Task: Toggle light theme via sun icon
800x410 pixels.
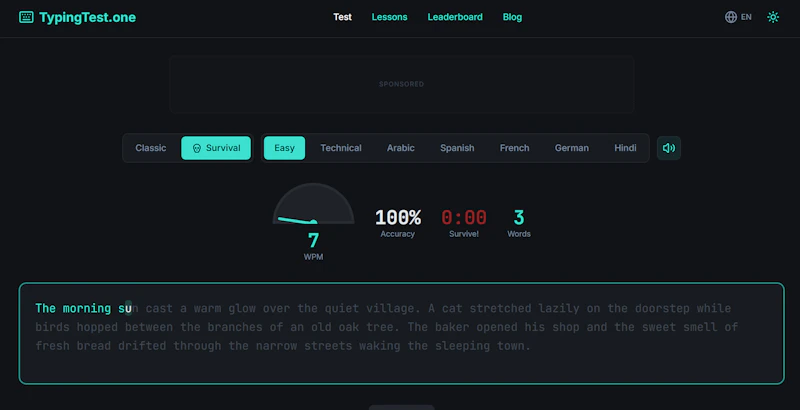Action: (x=773, y=17)
